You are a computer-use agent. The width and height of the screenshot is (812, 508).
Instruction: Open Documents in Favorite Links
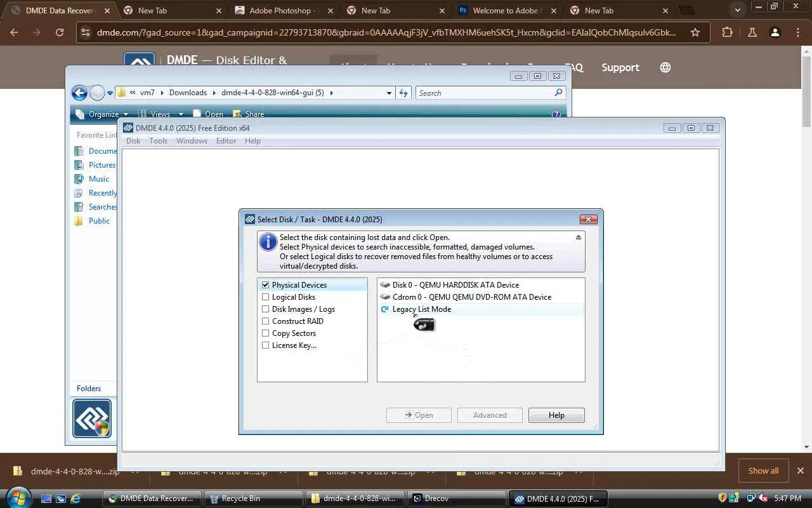point(102,151)
